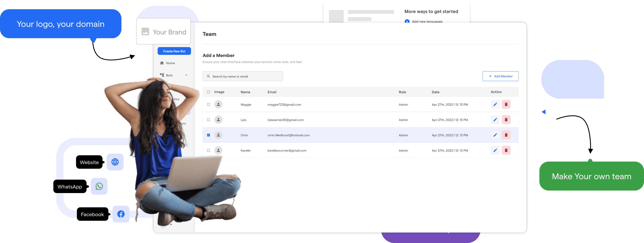
Task: Select the WhatsApp channel icon
Action: (x=99, y=186)
